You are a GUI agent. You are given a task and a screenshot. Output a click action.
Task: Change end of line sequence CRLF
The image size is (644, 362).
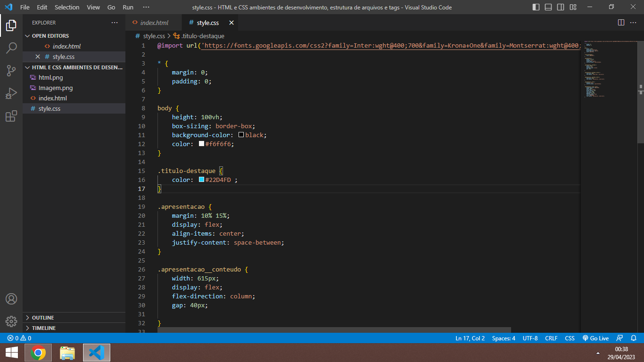(x=551, y=338)
